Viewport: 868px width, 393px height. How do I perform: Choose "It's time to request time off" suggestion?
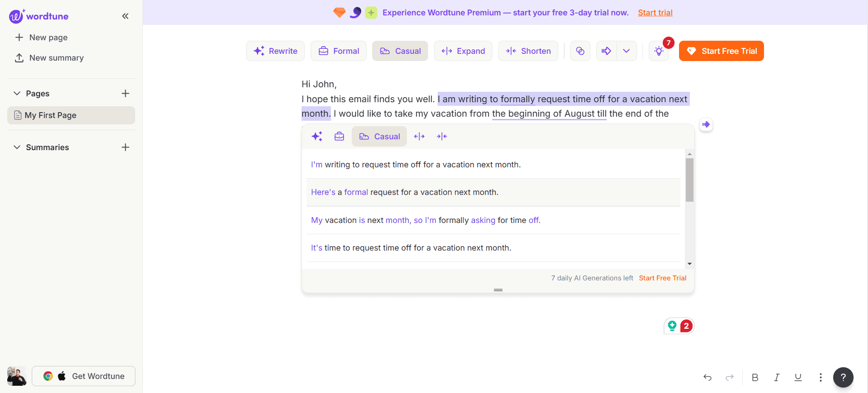coord(493,248)
